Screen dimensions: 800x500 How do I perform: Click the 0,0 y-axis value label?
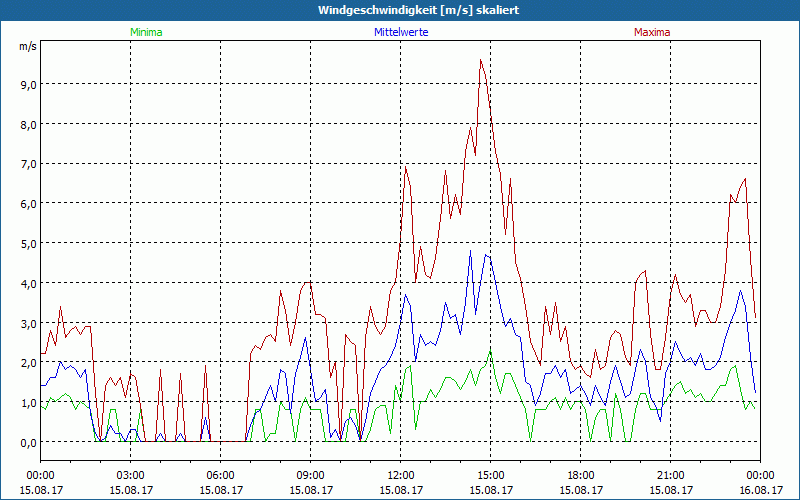click(x=27, y=442)
